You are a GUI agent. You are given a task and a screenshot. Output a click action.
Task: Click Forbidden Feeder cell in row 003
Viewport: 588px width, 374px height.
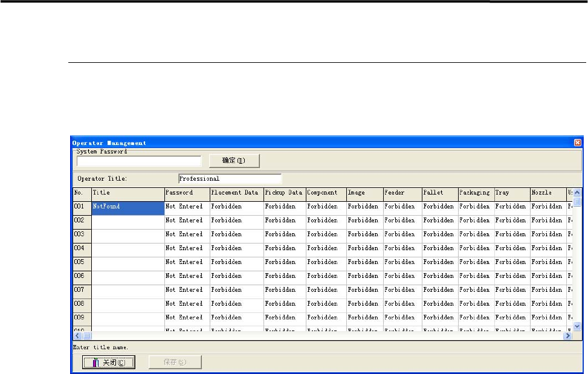coord(402,234)
